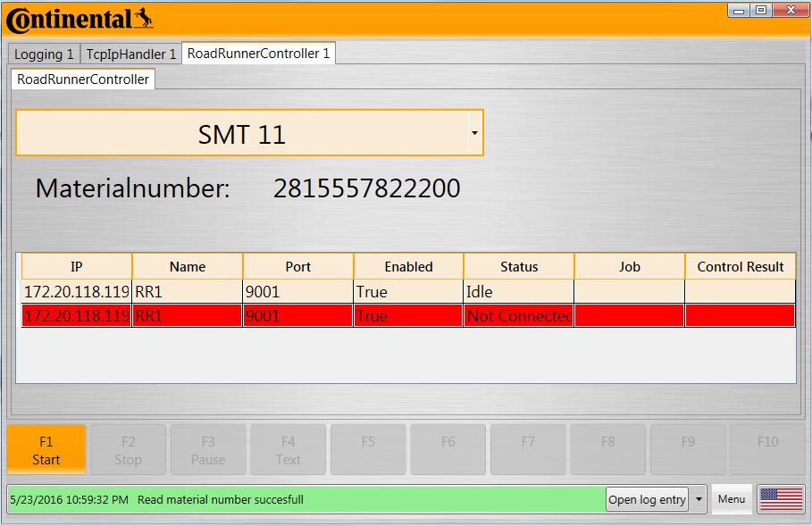Expand the SMT 11 dropdown arrow
The width and height of the screenshot is (812, 526).
click(x=474, y=132)
